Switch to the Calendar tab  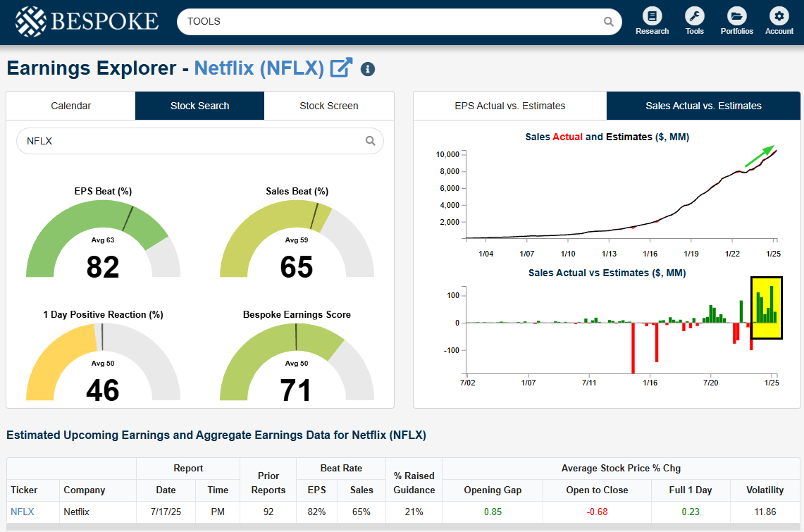click(x=70, y=106)
